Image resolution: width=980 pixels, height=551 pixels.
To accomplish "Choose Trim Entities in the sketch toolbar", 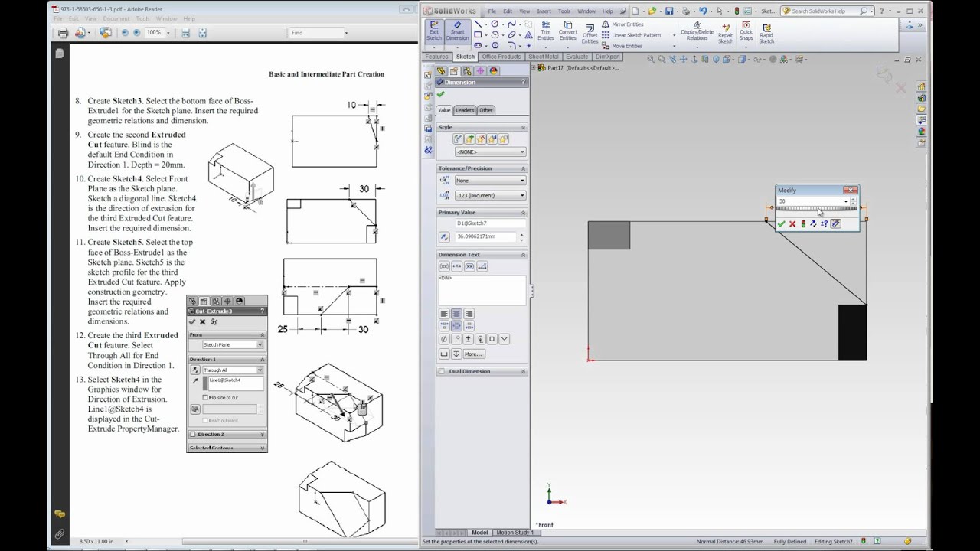I will 546,31.
